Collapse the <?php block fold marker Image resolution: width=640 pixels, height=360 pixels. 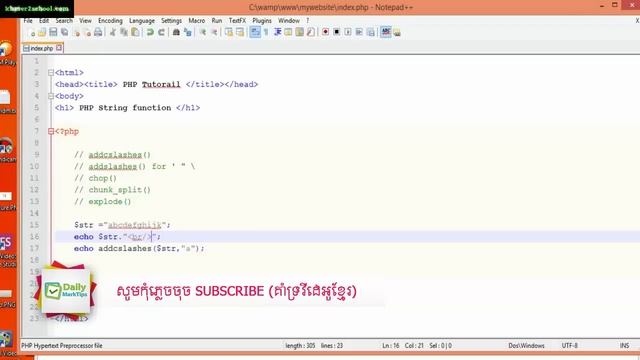pyautogui.click(x=51, y=131)
